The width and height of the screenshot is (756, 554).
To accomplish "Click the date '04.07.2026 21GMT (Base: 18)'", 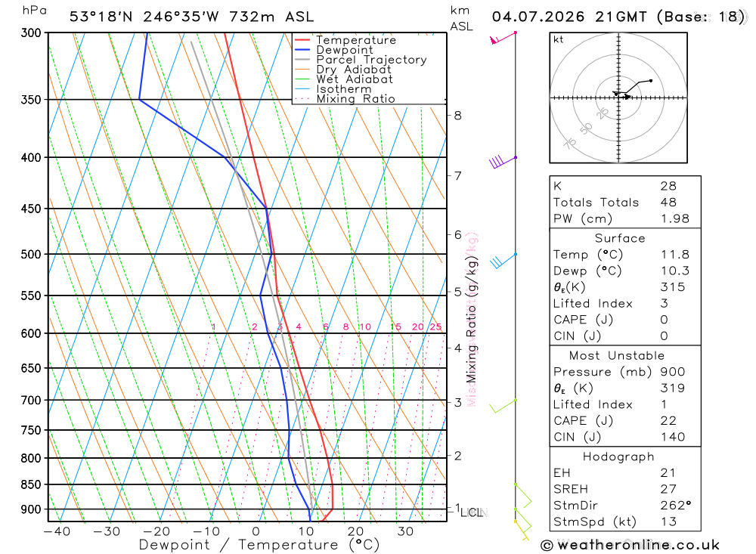I will pyautogui.click(x=618, y=17).
